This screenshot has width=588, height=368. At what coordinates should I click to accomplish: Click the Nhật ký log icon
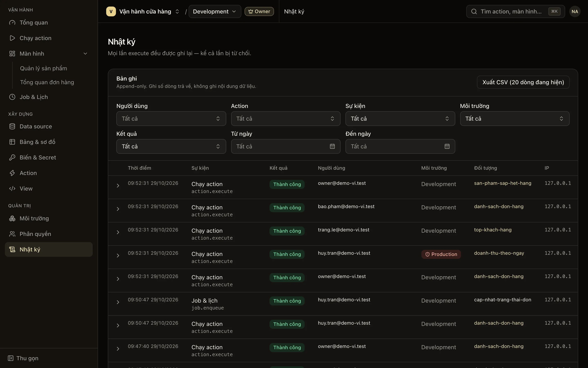tap(12, 250)
